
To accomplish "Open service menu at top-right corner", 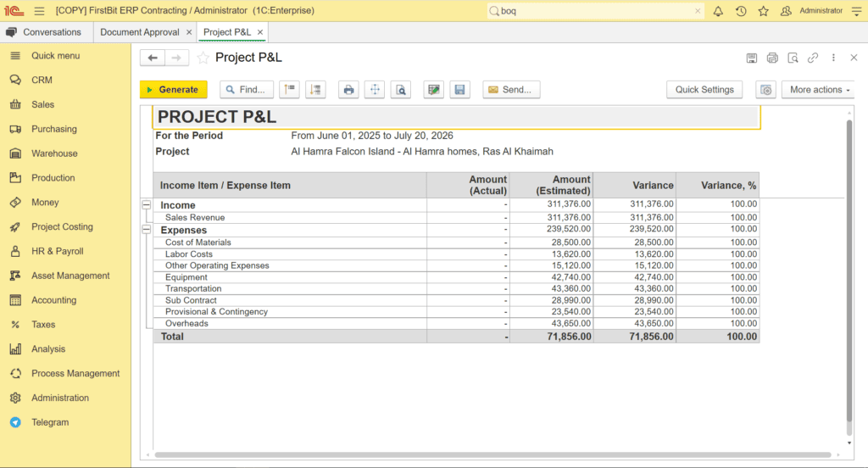I will (x=856, y=11).
